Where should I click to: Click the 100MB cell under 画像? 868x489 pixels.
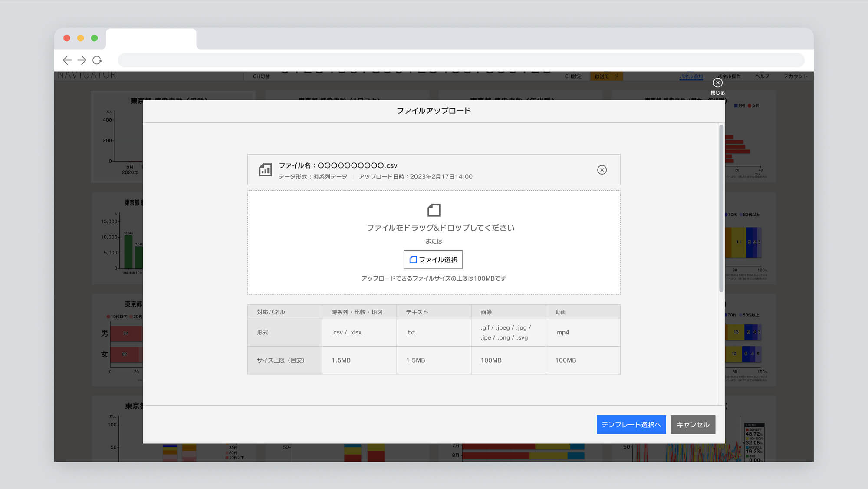(x=508, y=360)
